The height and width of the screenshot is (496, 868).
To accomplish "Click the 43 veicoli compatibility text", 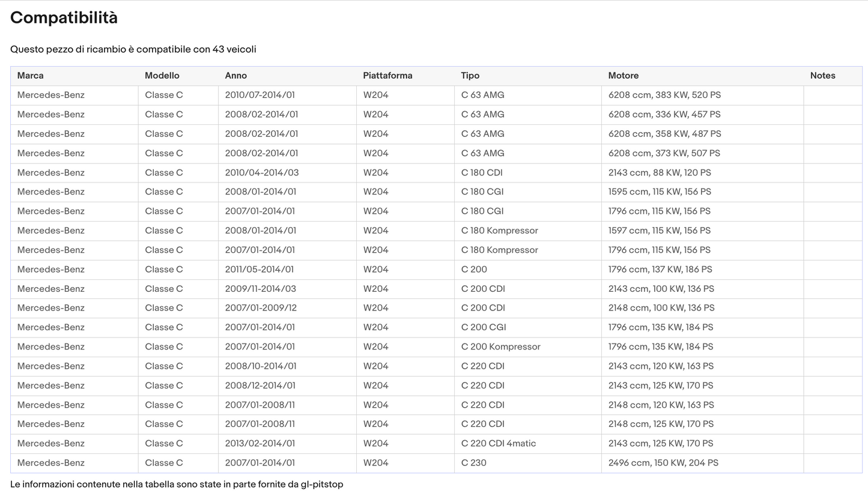I will point(234,49).
